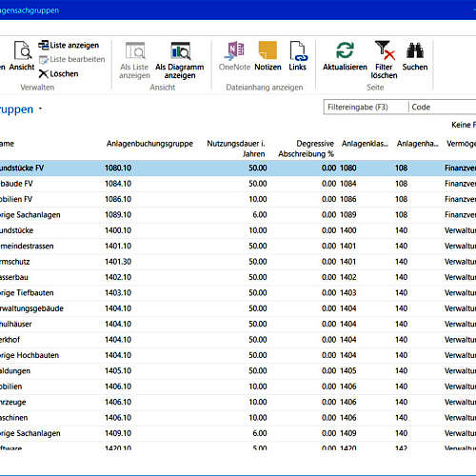This screenshot has width=476, height=476.
Task: Click the rmschutz row name
Action: 15,262
